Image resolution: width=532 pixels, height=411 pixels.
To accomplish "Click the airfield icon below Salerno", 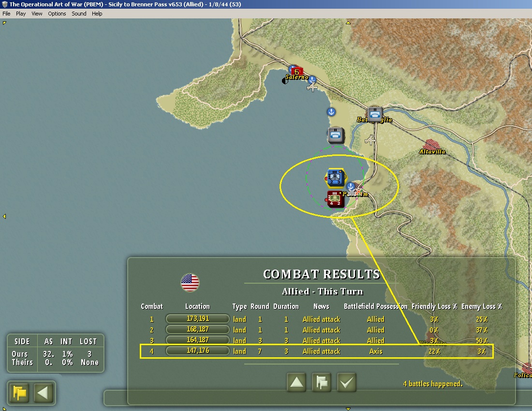I will tap(312, 88).
